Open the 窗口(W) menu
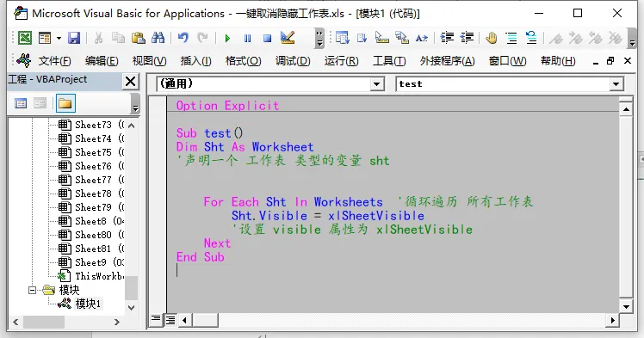The image size is (644, 338). pyautogui.click(x=508, y=61)
